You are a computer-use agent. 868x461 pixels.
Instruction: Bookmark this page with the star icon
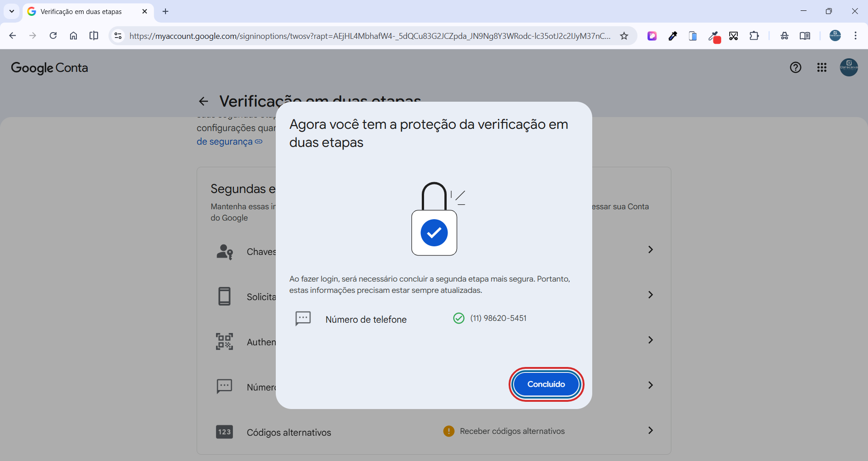(624, 36)
